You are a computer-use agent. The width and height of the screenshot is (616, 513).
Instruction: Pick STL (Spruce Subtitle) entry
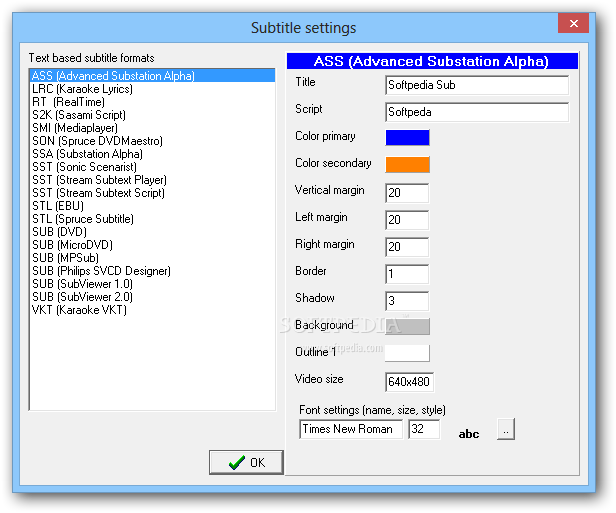pyautogui.click(x=152, y=218)
